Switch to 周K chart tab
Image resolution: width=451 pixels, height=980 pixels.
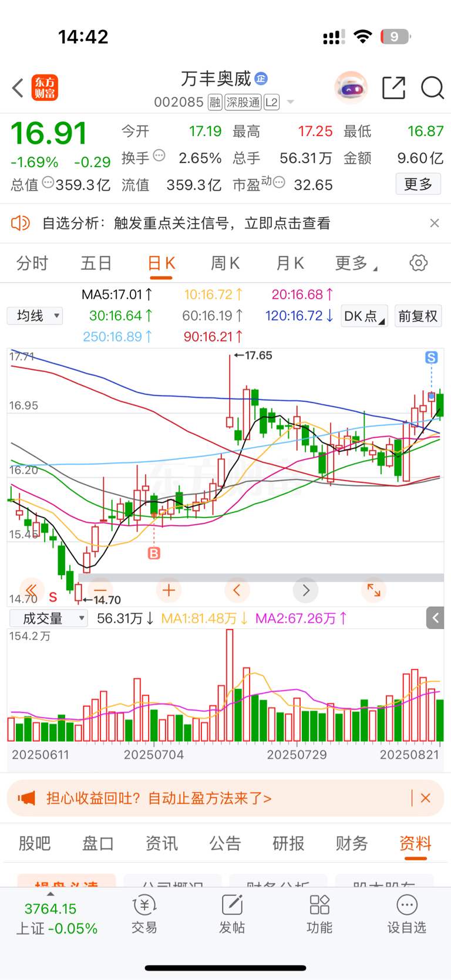click(225, 263)
